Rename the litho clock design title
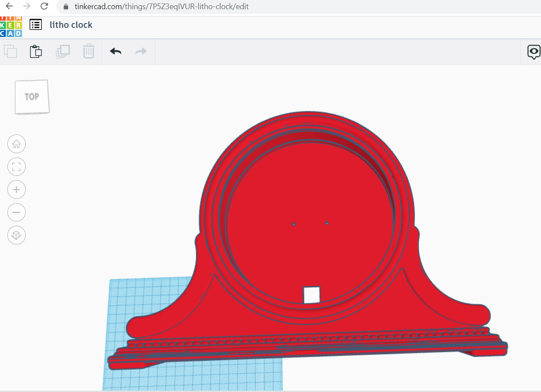Image resolution: width=541 pixels, height=392 pixels. [x=71, y=25]
